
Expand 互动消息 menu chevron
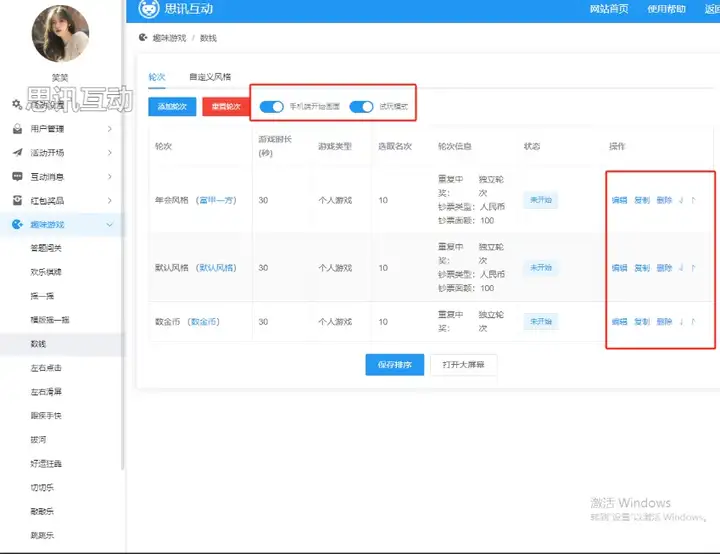[x=110, y=176]
